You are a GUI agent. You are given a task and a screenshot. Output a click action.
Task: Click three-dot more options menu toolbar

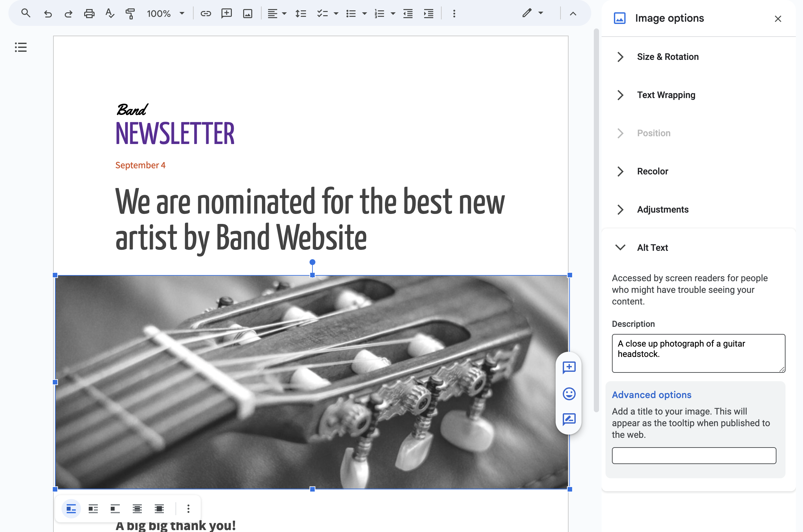coord(454,13)
